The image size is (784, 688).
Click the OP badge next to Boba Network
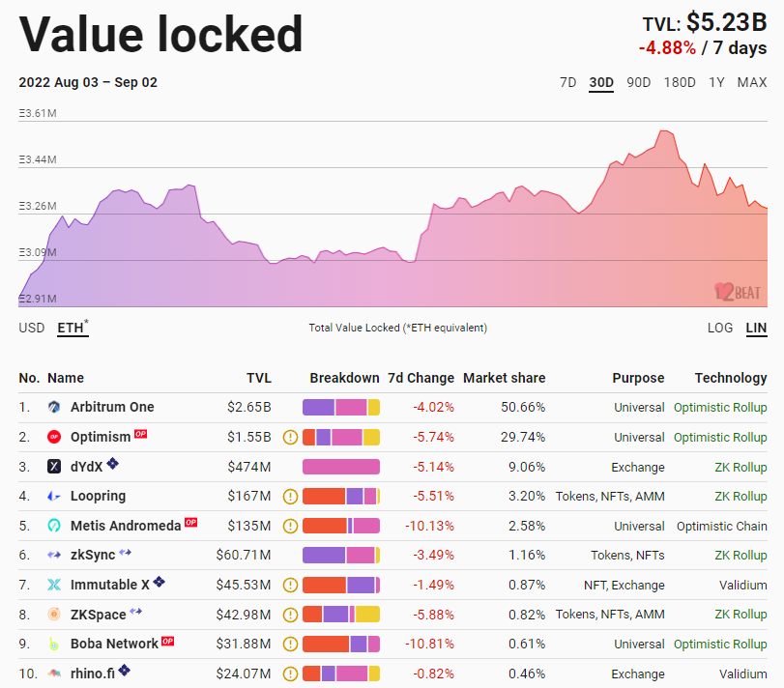tap(168, 641)
